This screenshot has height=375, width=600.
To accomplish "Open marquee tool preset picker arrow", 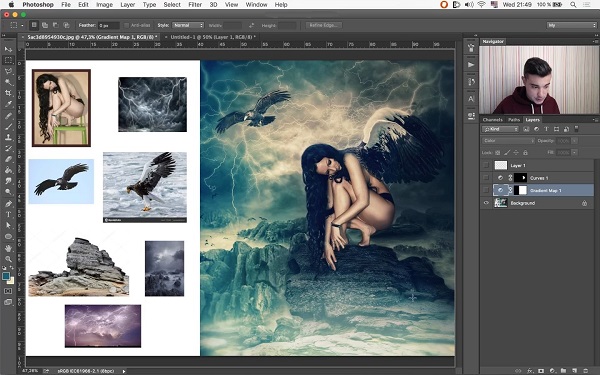I will click(22, 26).
